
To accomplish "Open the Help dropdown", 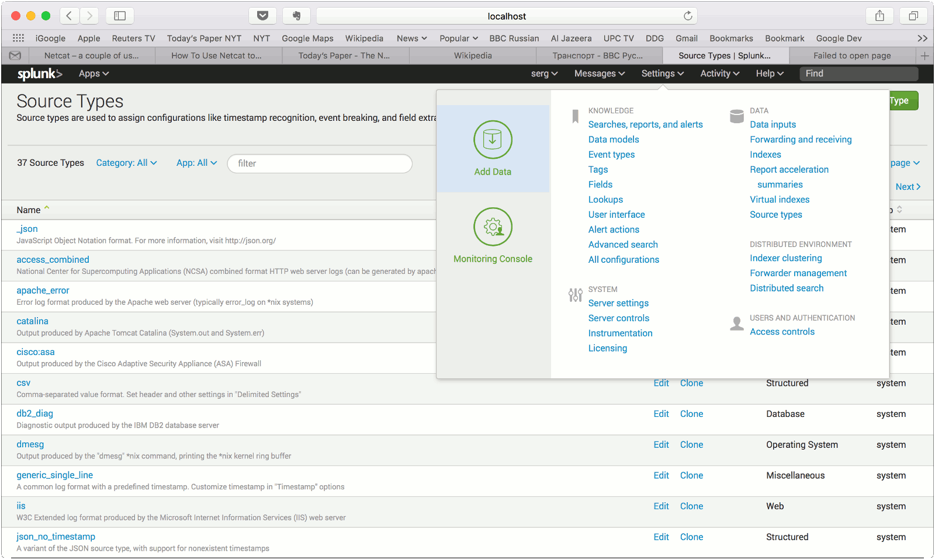I will [770, 74].
